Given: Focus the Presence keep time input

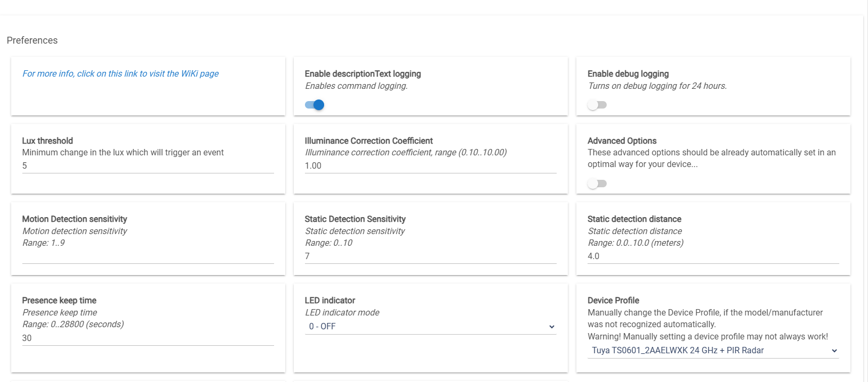Looking at the screenshot, I should [x=147, y=338].
